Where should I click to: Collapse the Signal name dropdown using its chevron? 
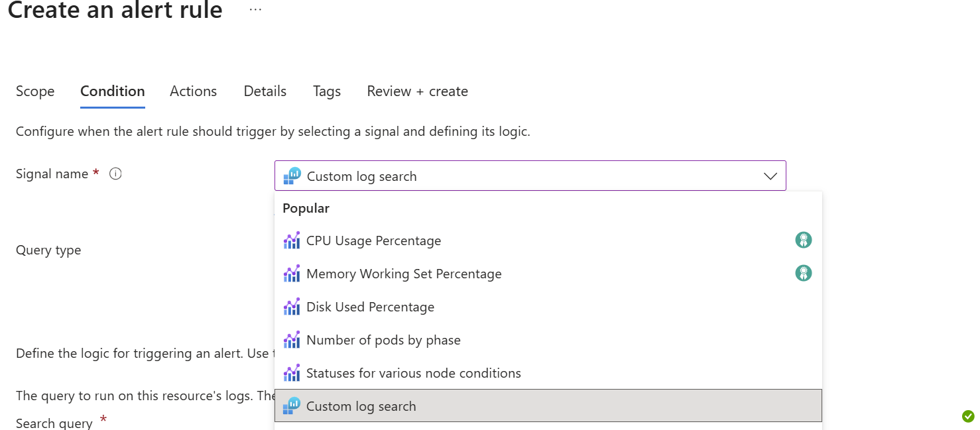pyautogui.click(x=770, y=176)
